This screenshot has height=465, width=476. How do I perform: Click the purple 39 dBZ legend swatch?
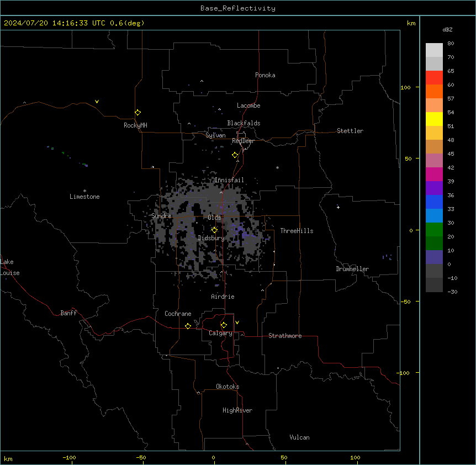[x=434, y=188]
